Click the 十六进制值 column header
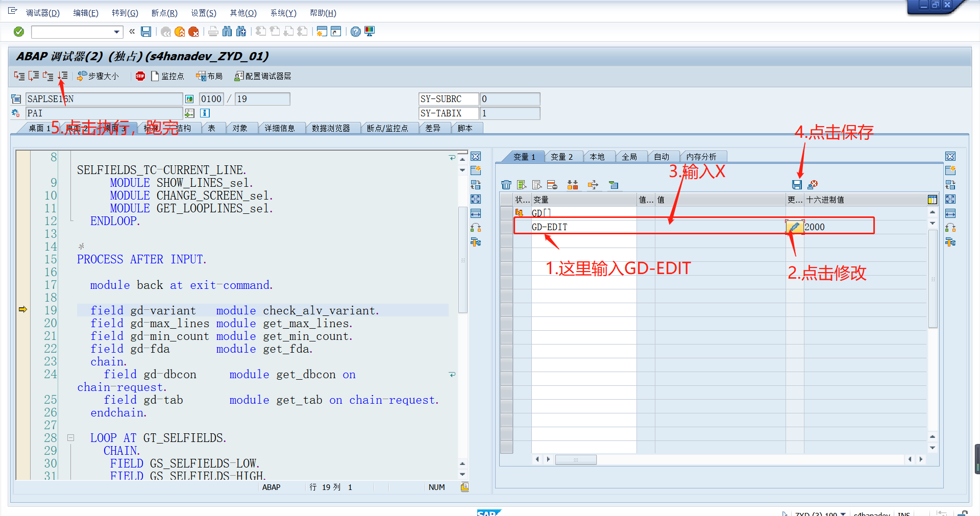 point(865,200)
